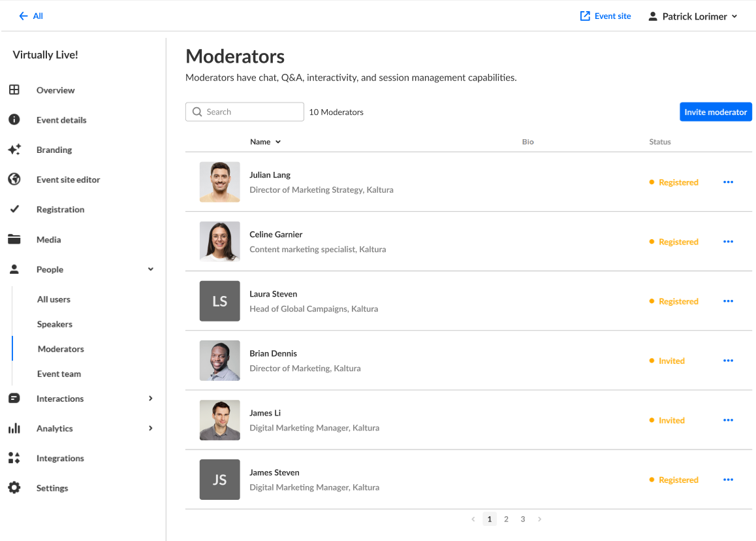Click the Integrations icon in sidebar

tap(14, 458)
